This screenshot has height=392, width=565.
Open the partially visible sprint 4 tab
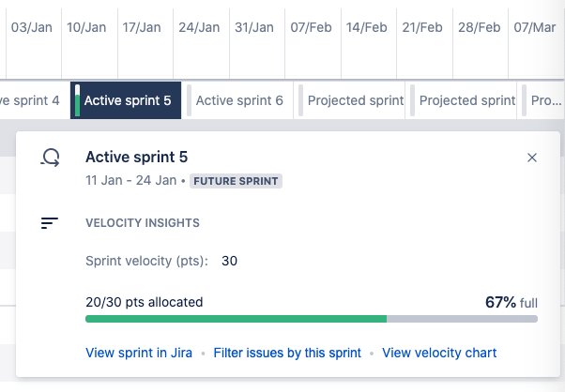point(30,100)
